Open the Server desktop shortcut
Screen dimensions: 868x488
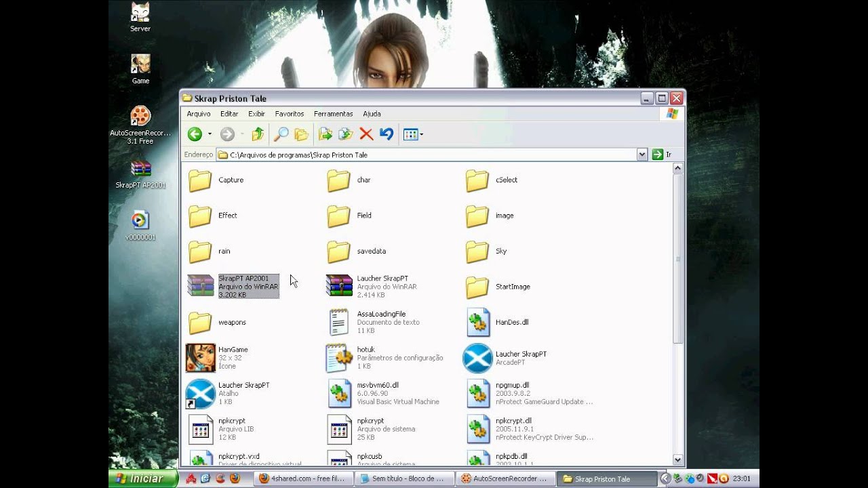140,18
